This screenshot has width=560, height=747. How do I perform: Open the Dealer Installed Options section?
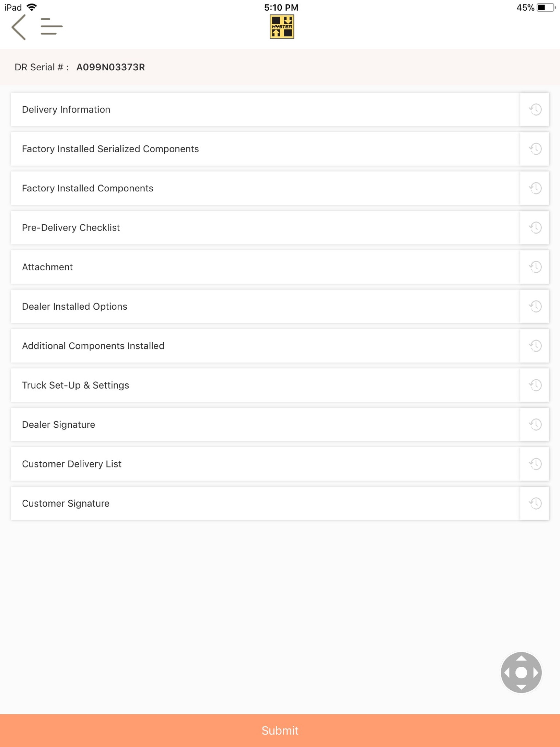(x=265, y=306)
